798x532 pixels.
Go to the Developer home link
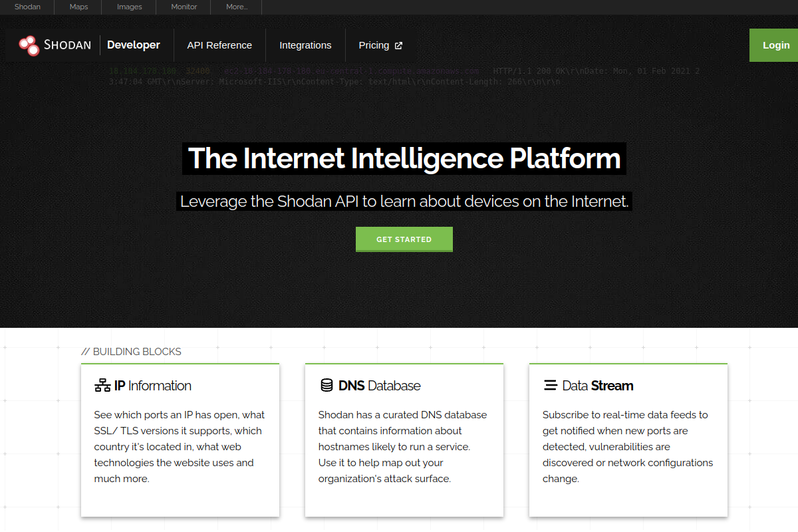tap(134, 45)
